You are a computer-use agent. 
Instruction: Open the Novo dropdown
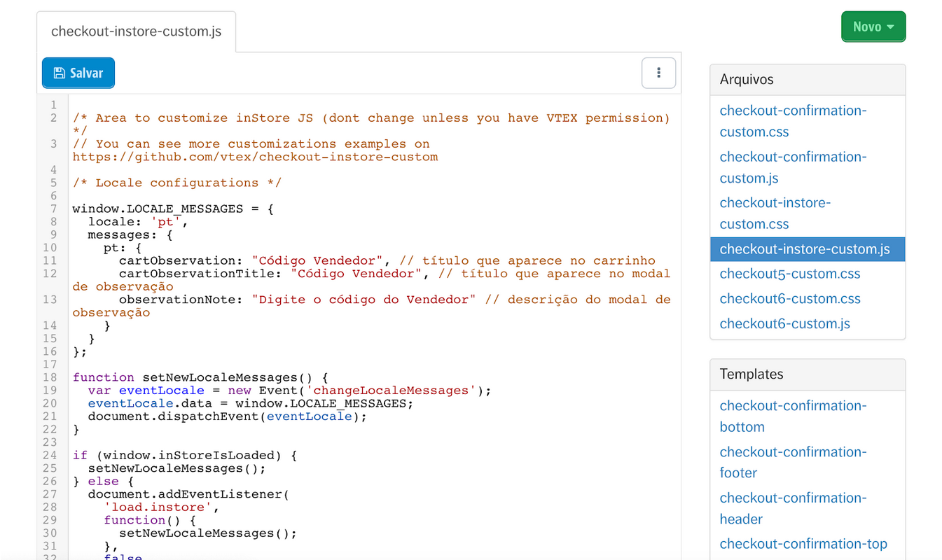(873, 26)
